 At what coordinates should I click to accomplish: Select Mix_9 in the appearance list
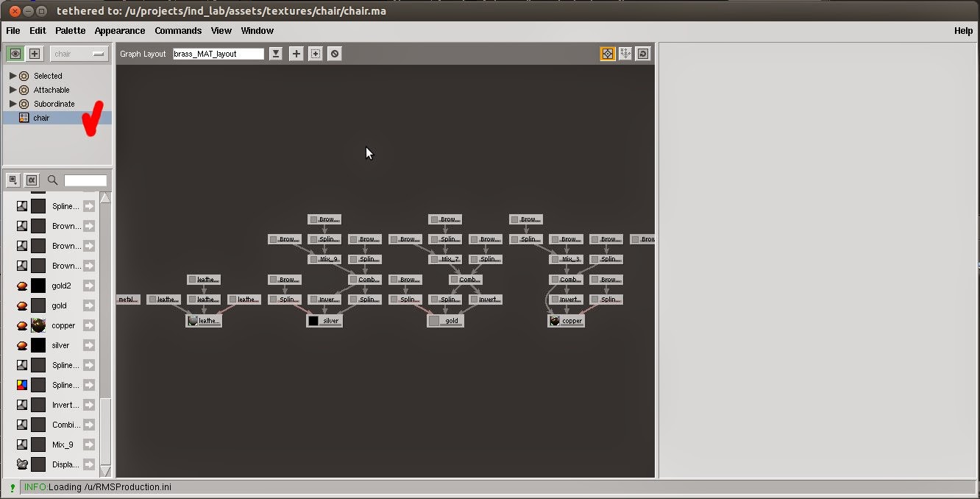pos(63,445)
